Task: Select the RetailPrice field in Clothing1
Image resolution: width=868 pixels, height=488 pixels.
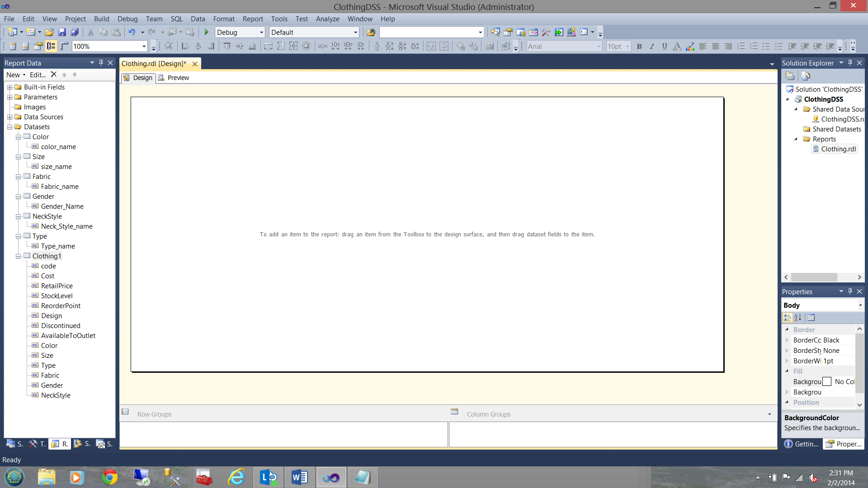Action: click(57, 286)
